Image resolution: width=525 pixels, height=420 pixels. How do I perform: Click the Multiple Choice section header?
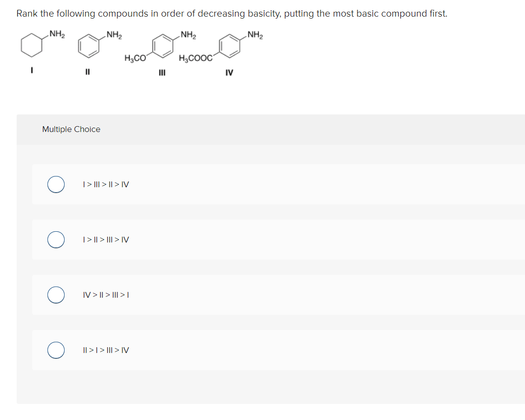(71, 129)
